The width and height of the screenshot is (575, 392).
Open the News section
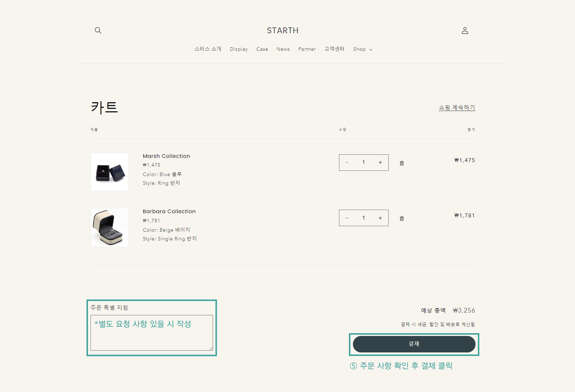[x=283, y=49]
